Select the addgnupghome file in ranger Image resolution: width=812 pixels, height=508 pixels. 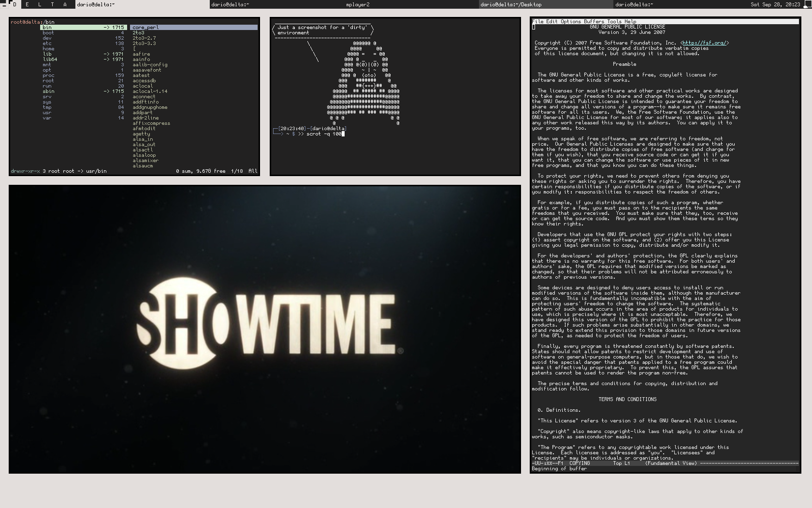pyautogui.click(x=150, y=107)
